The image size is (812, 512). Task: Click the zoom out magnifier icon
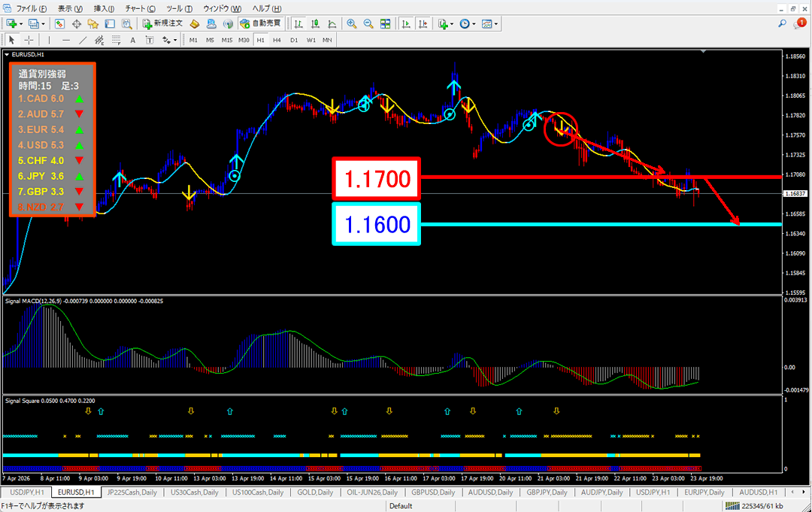click(368, 23)
